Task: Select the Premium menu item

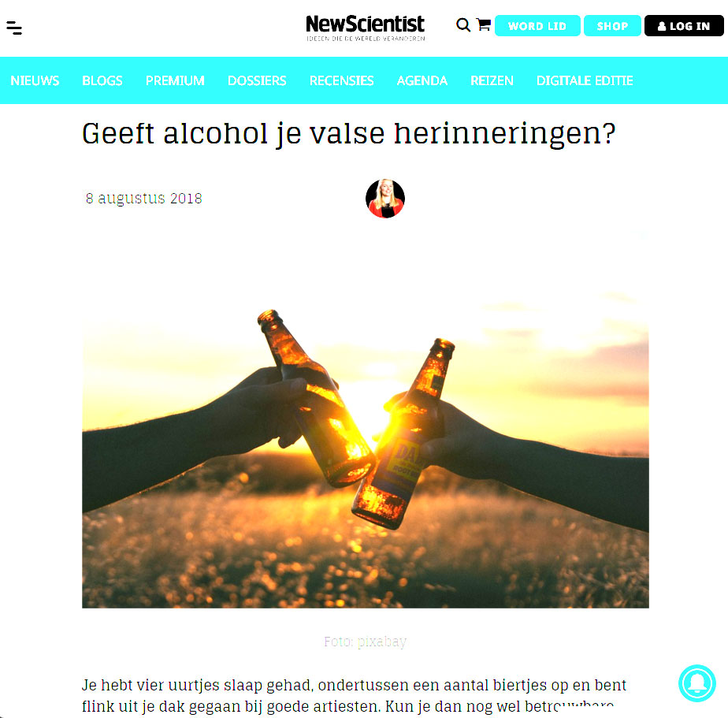Action: tap(175, 81)
